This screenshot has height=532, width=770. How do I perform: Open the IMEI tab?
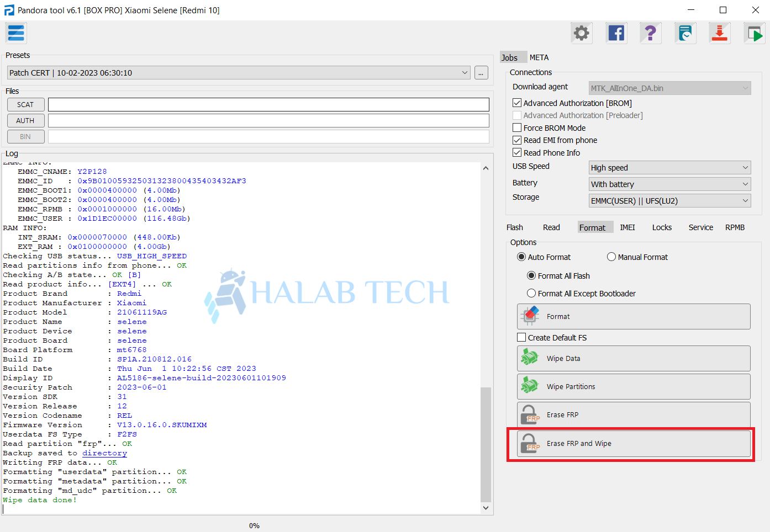coord(627,227)
